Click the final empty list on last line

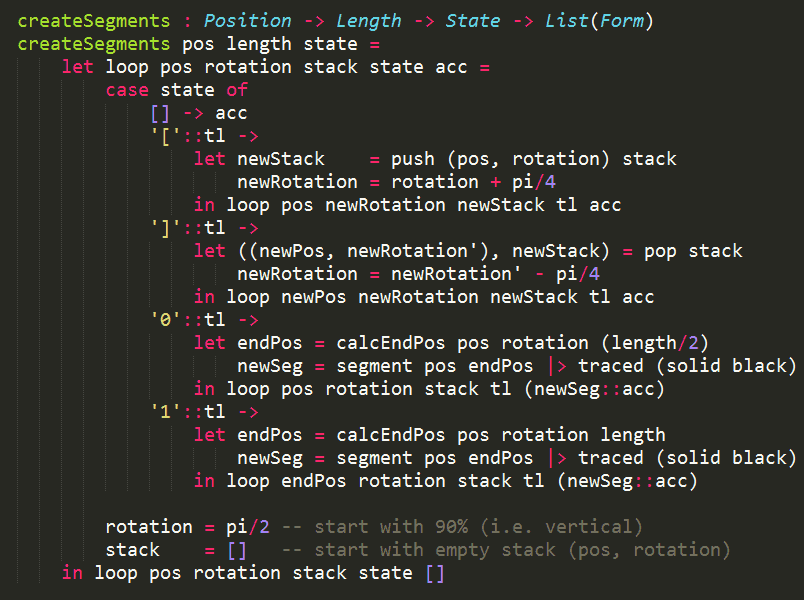pos(435,572)
